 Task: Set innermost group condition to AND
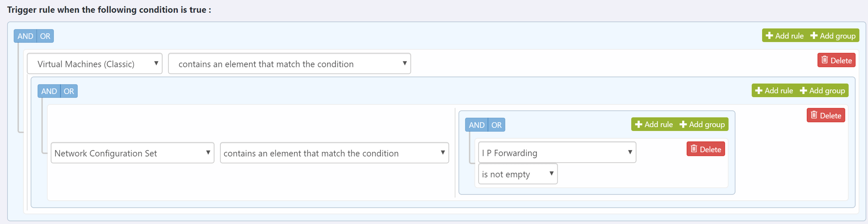[x=477, y=125]
